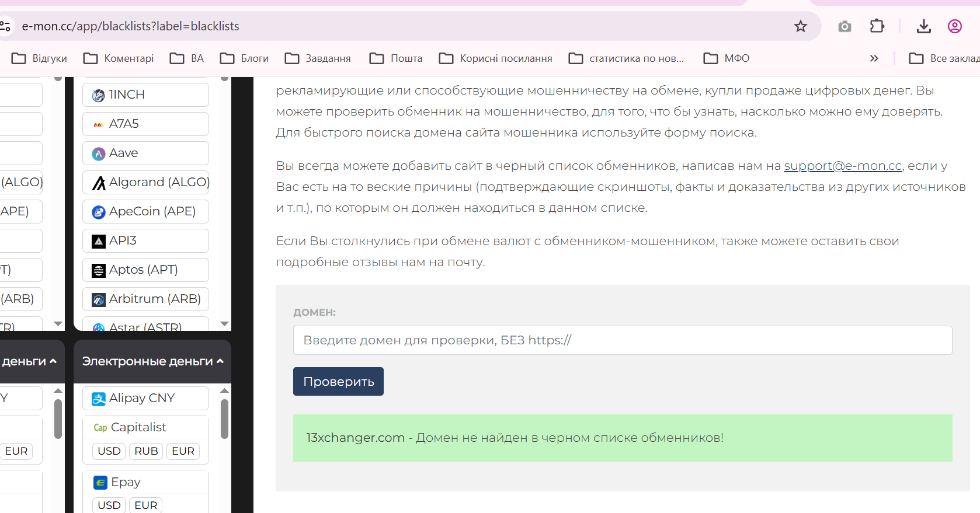Open the user profile icon
Screen dimensions: 980x513
point(954,26)
